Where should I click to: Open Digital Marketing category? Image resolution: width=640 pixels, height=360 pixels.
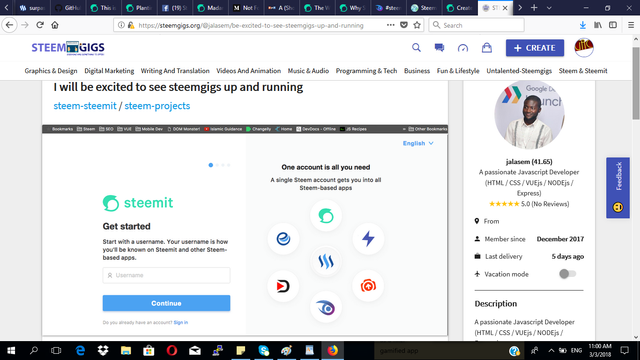tap(109, 71)
